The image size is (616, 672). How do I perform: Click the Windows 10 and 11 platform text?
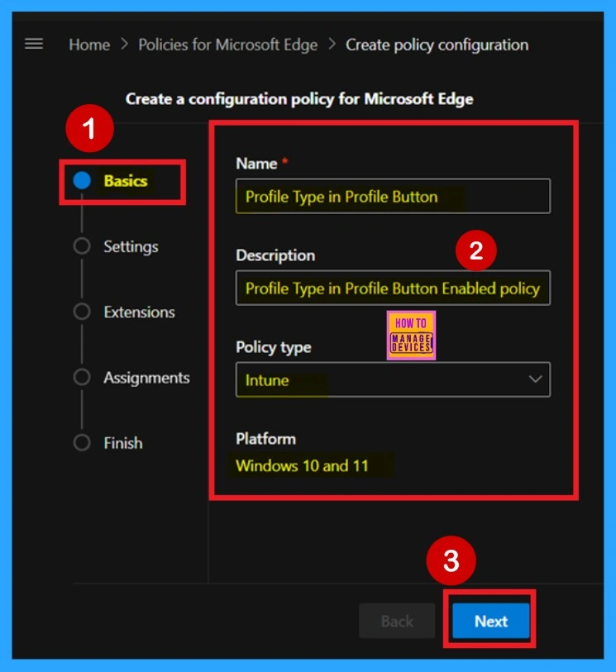pyautogui.click(x=303, y=466)
